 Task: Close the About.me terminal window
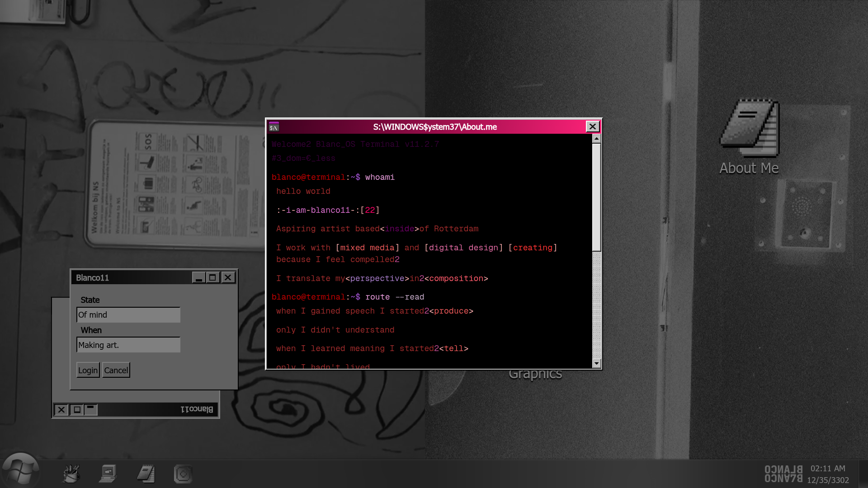click(x=592, y=127)
